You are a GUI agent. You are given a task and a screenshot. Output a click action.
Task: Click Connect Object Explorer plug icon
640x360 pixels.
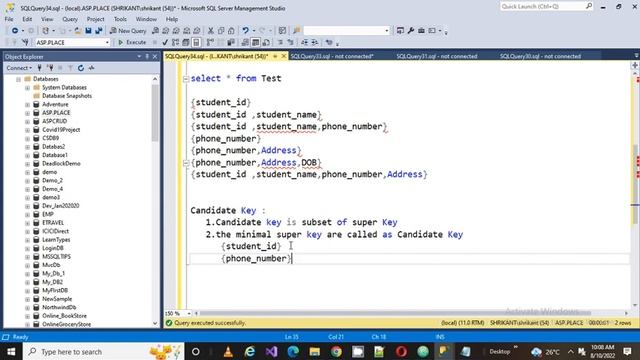tap(40, 68)
